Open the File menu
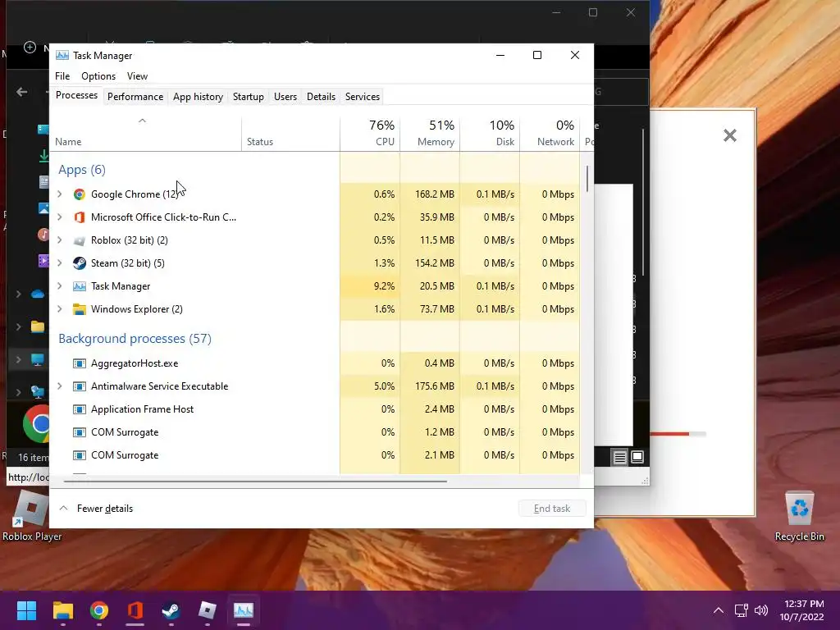The height and width of the screenshot is (630, 840). click(x=62, y=76)
